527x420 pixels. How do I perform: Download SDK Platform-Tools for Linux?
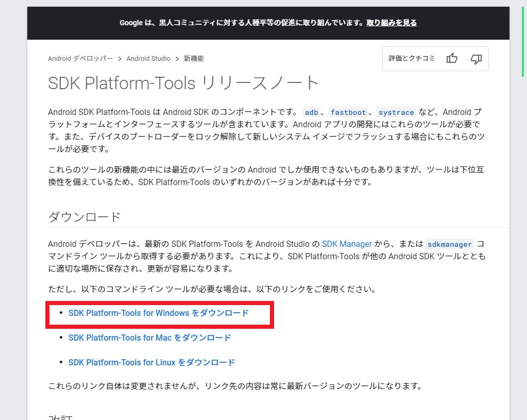(x=151, y=362)
